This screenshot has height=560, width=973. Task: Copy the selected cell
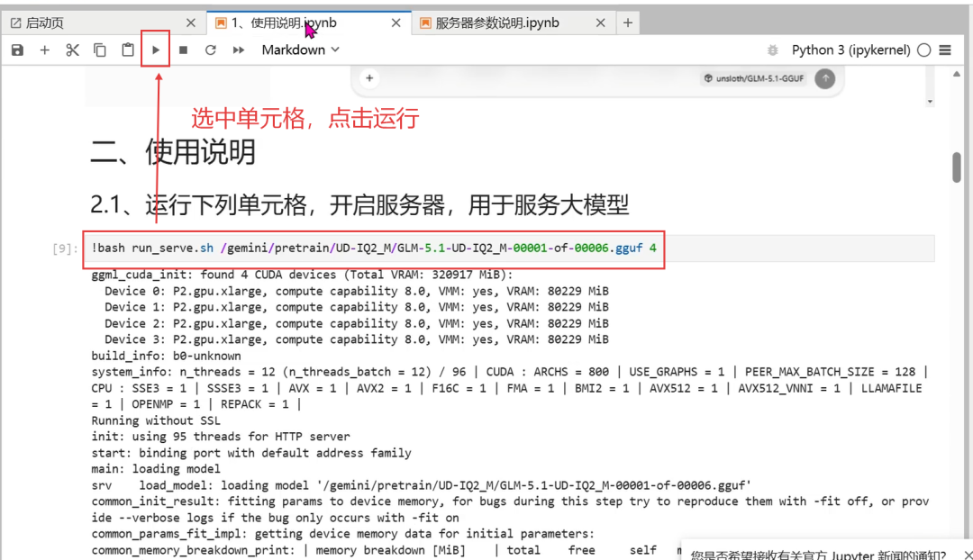point(100,50)
